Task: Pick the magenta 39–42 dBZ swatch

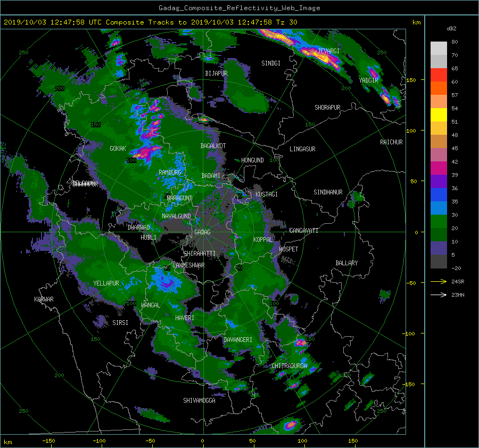Action: (439, 168)
